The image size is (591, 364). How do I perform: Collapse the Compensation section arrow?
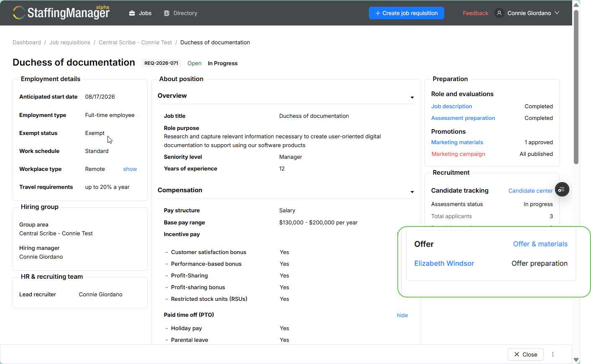tap(412, 192)
